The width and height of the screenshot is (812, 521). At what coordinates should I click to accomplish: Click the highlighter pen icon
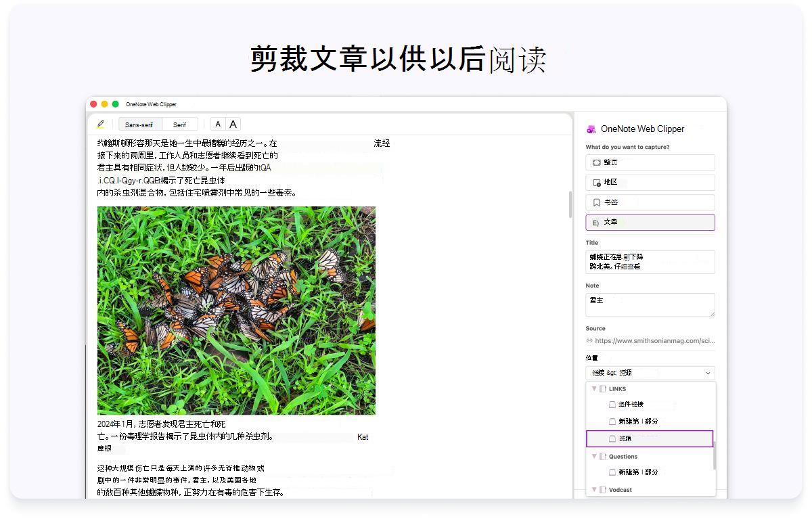[101, 124]
